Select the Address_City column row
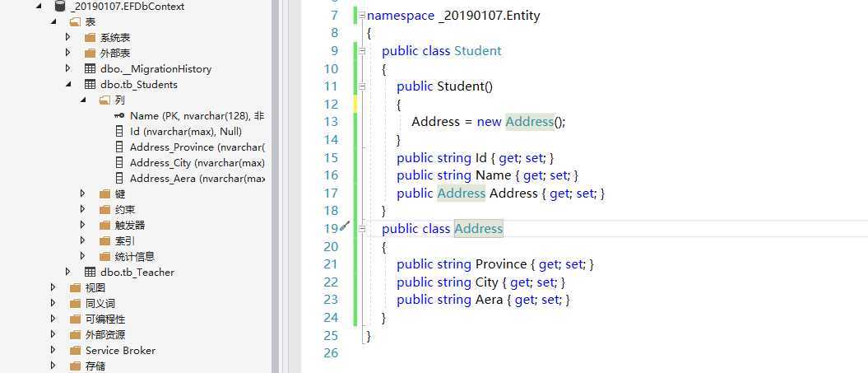 click(197, 162)
